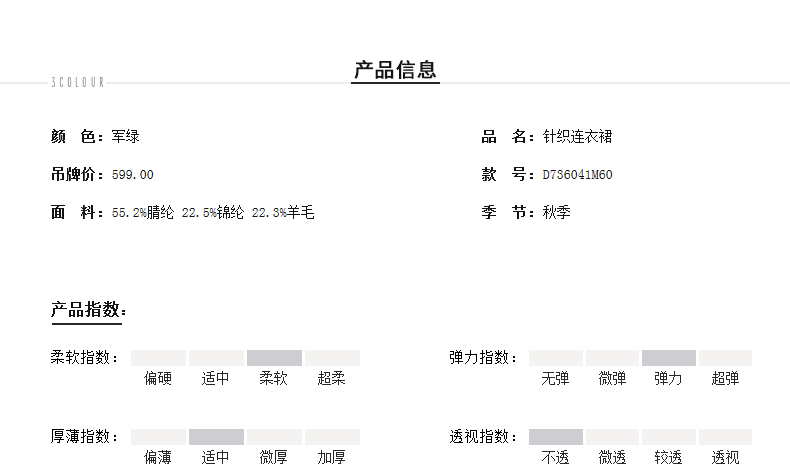Click the 透视 transparency scale label

pos(725,457)
